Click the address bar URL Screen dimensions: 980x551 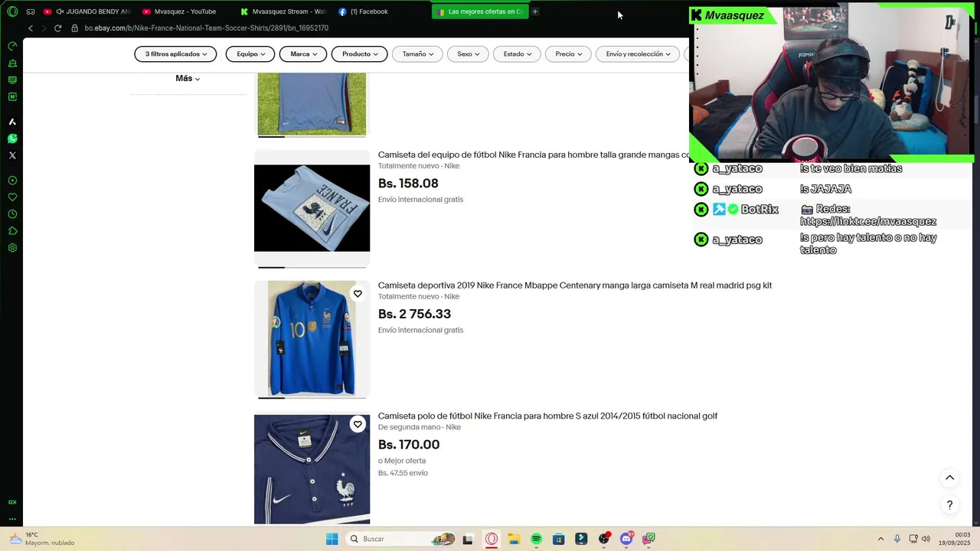click(x=207, y=28)
